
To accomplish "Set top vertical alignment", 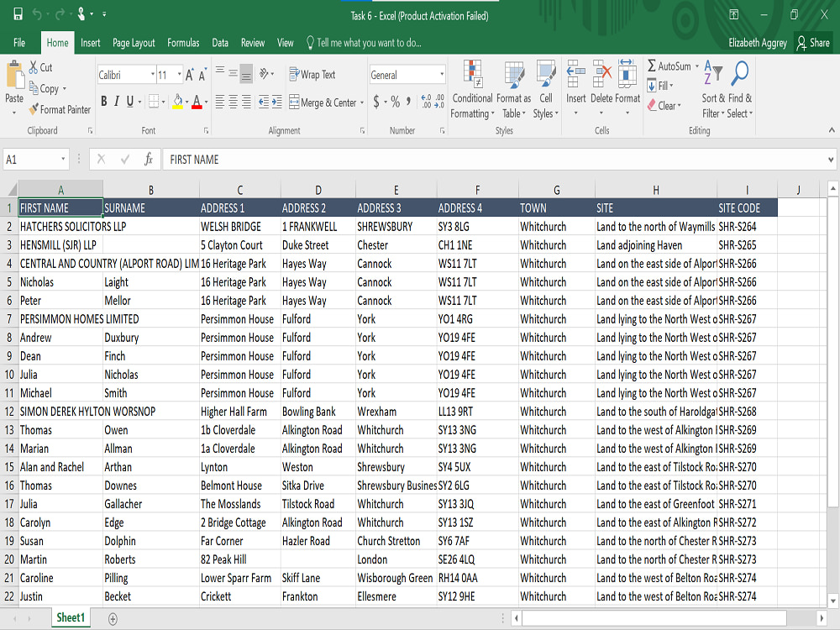I will 220,72.
